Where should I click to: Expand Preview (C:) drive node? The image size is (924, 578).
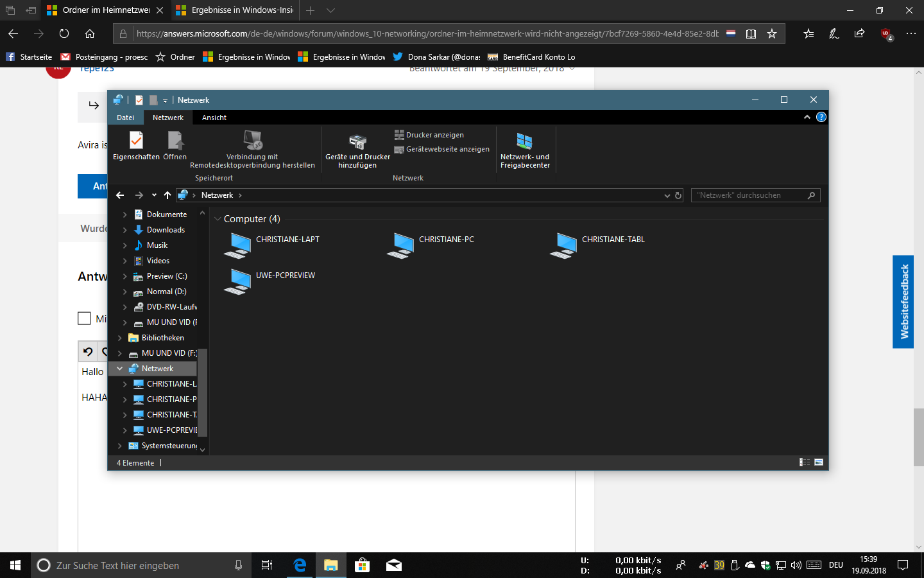pos(124,276)
